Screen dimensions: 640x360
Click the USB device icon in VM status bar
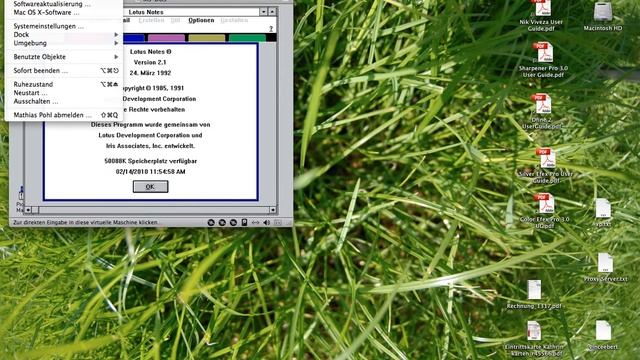point(244,222)
